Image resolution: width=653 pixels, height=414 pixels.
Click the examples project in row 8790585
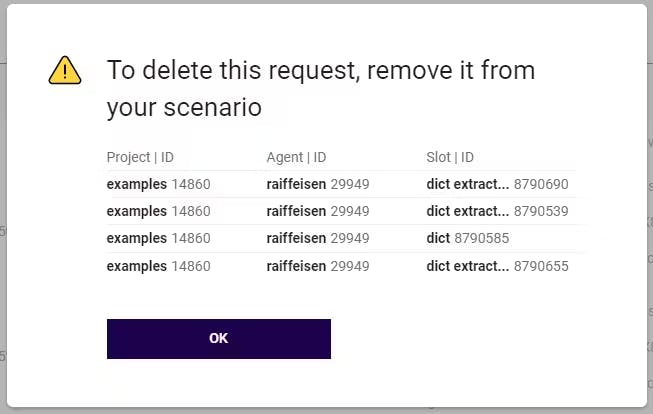click(x=137, y=238)
